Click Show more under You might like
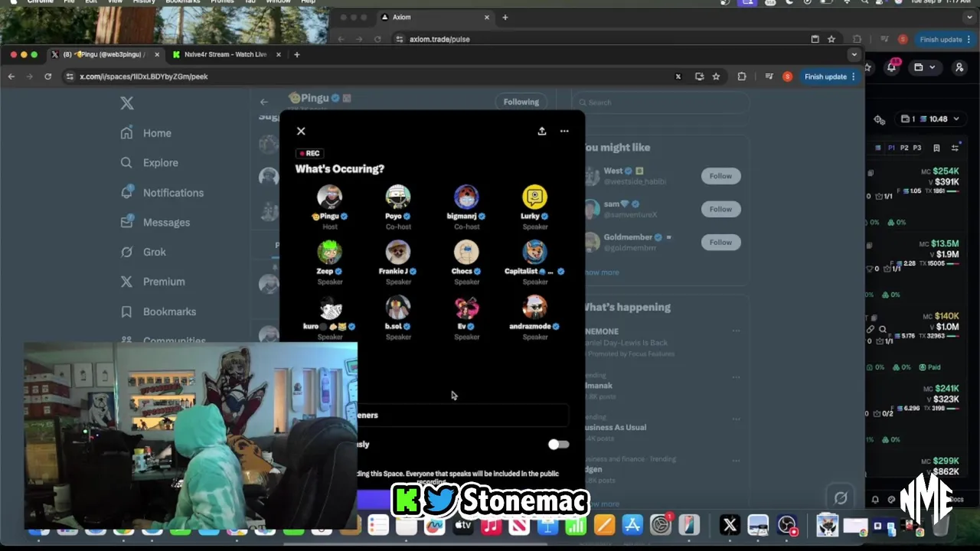This screenshot has width=980, height=551. tap(601, 272)
